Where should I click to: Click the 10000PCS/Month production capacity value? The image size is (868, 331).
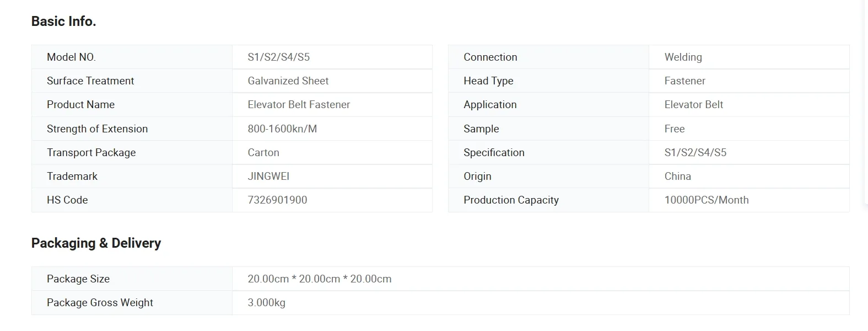706,200
